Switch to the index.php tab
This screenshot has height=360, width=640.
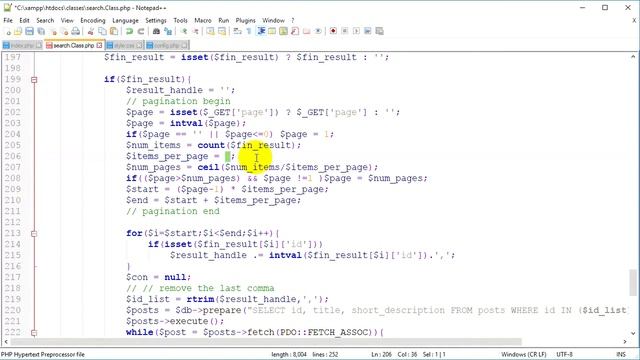click(x=22, y=45)
